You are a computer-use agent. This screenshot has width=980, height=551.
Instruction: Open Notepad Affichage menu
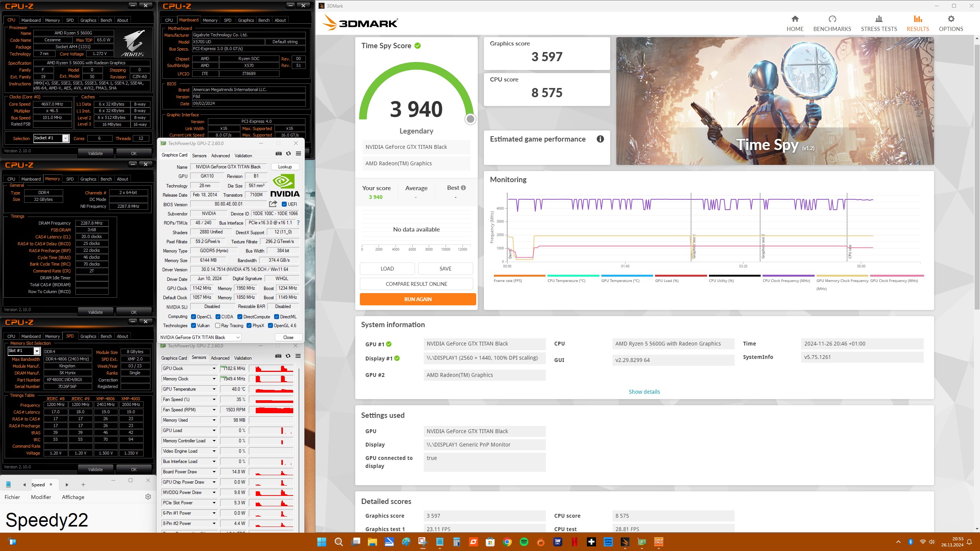[x=73, y=497]
